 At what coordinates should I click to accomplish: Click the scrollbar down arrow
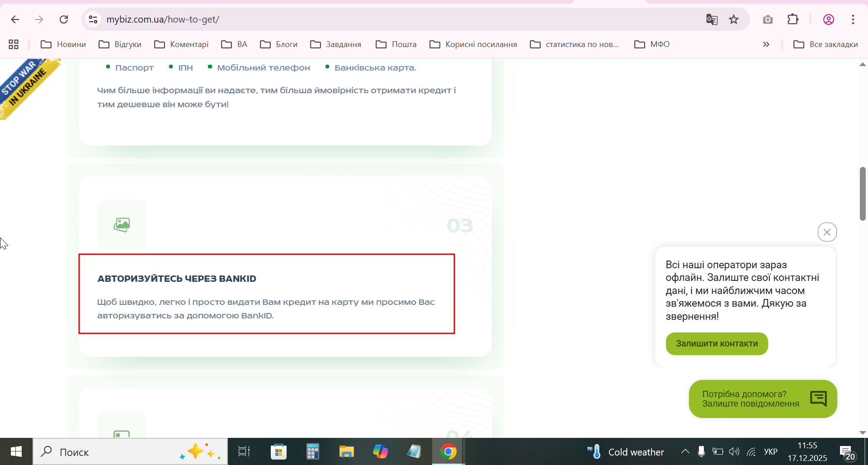[x=863, y=433]
